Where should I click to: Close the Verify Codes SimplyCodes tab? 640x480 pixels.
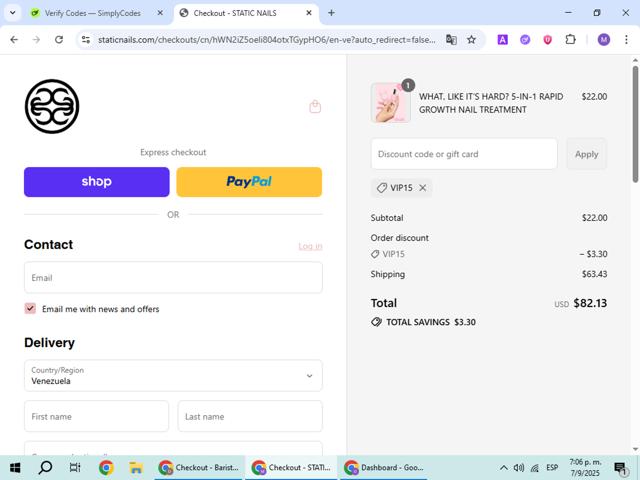[x=160, y=13]
